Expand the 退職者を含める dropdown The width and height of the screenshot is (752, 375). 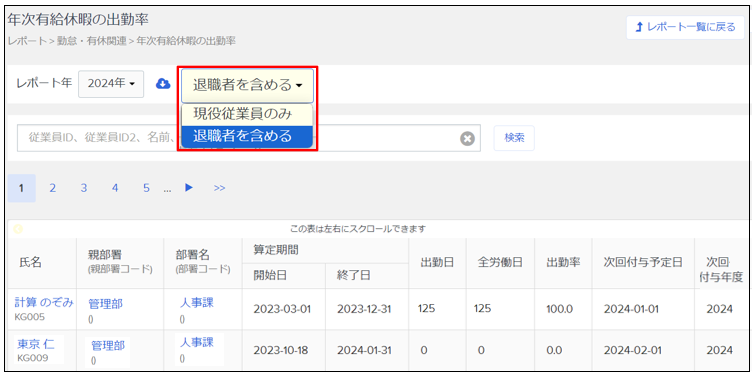click(247, 86)
